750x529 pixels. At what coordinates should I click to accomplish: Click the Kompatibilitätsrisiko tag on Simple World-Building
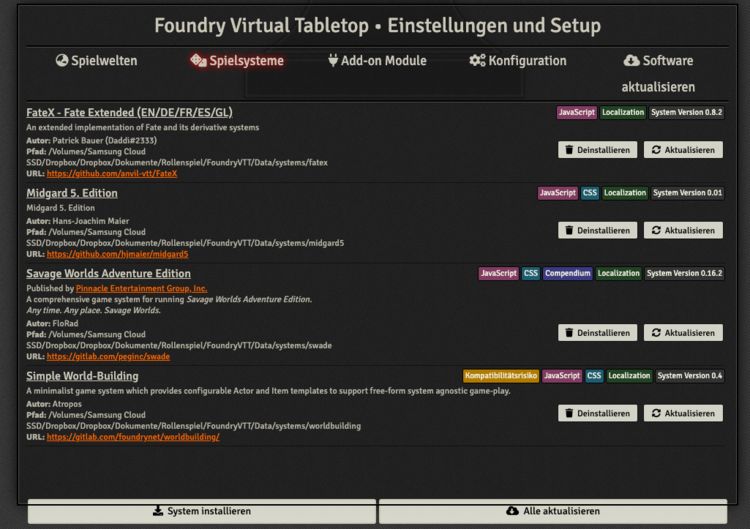pos(500,376)
